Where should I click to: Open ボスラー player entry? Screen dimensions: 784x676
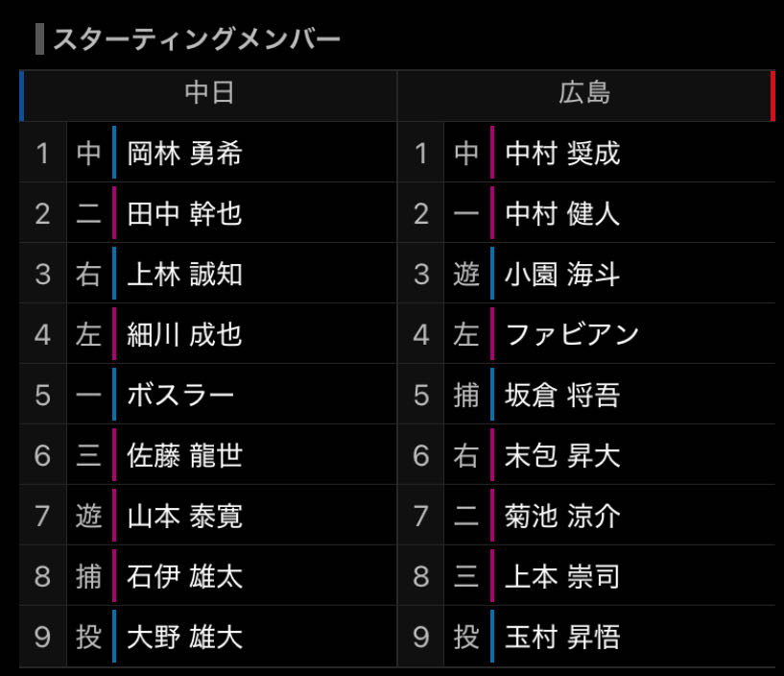[x=180, y=395]
